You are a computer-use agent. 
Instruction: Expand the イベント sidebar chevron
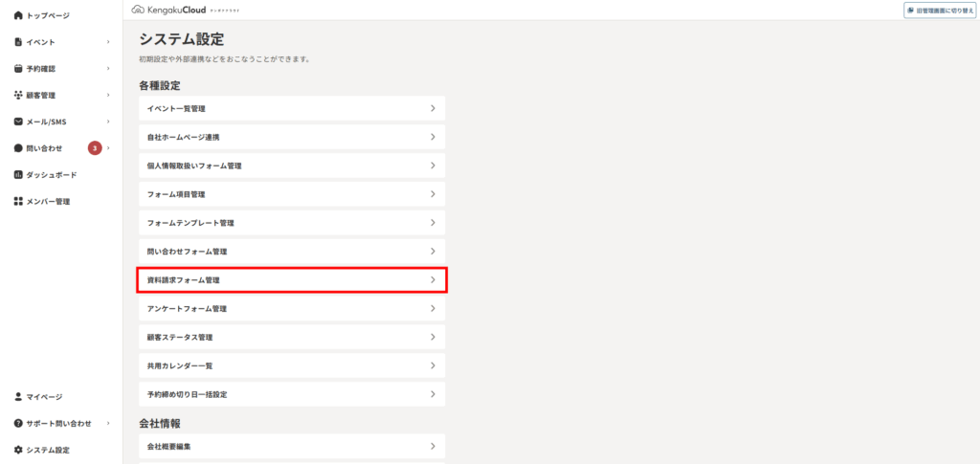point(108,42)
